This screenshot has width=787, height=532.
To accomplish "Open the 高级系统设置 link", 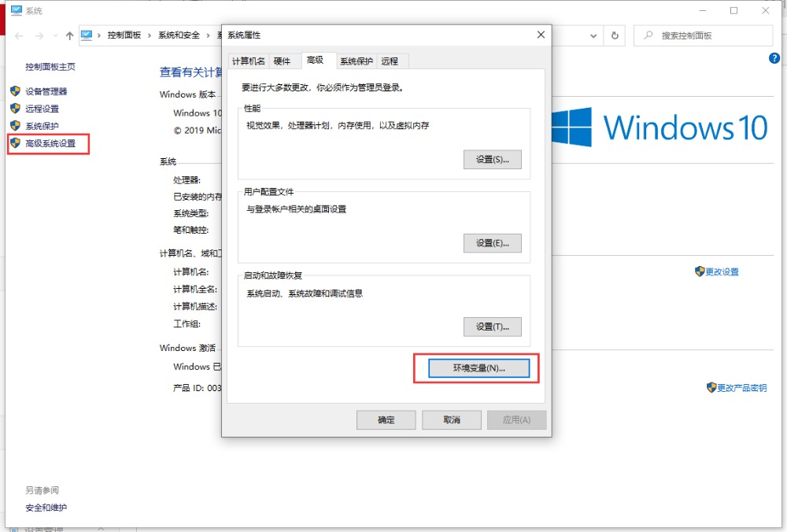I will tap(50, 144).
